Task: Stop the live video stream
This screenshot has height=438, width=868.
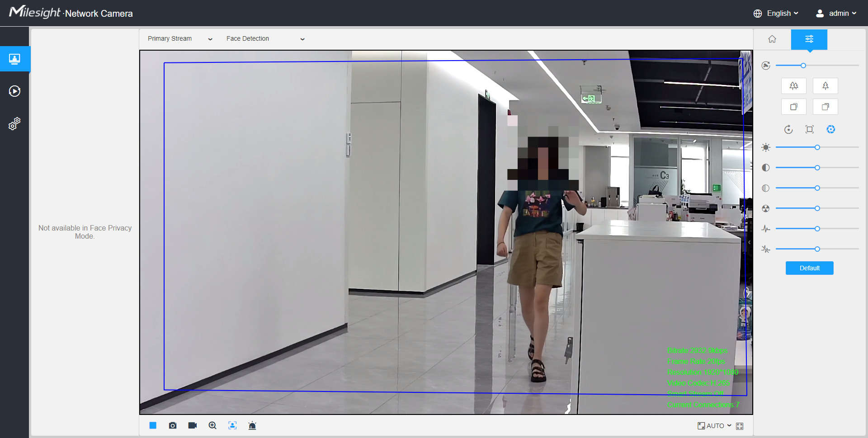Action: click(x=153, y=425)
